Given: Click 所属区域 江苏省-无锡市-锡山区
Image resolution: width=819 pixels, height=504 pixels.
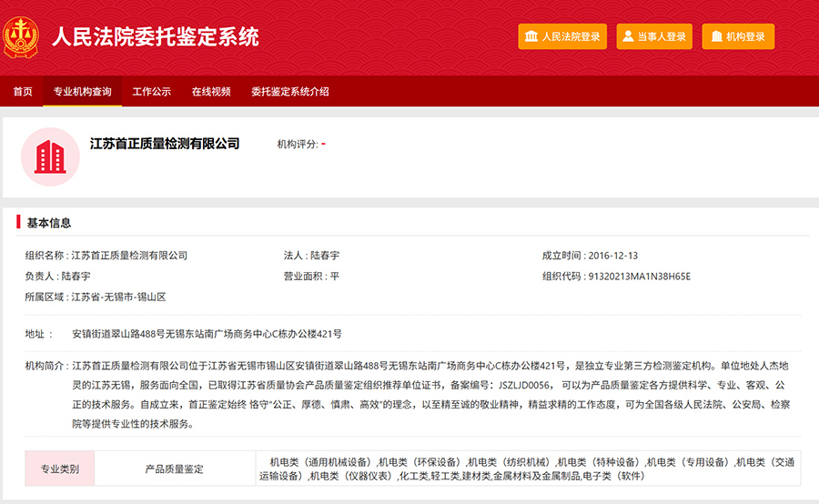Looking at the screenshot, I should [x=118, y=297].
